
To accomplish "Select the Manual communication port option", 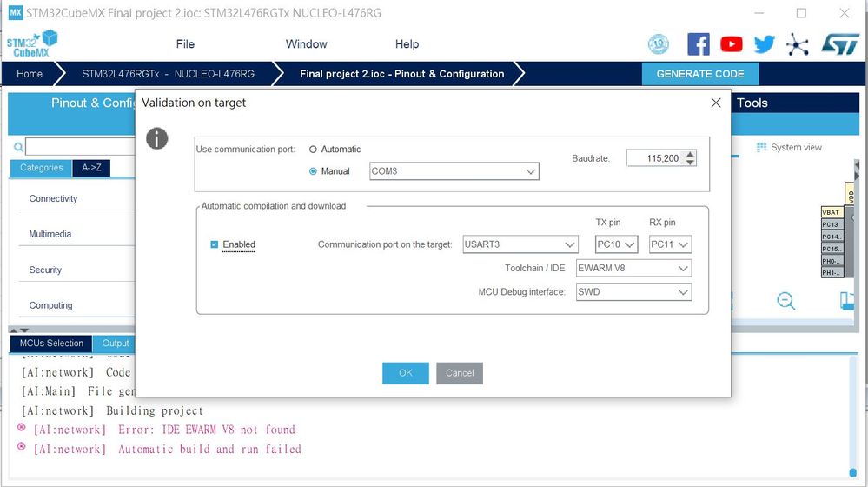I will (313, 171).
